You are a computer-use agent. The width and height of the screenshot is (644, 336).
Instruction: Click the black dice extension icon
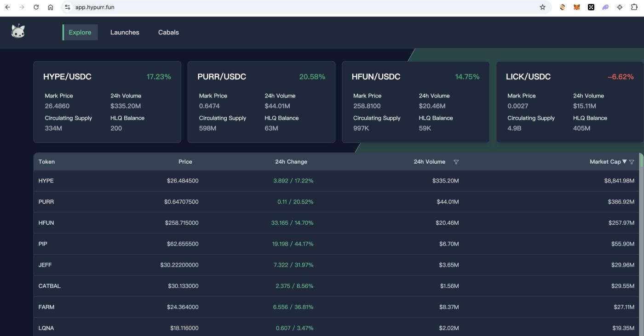coord(591,7)
